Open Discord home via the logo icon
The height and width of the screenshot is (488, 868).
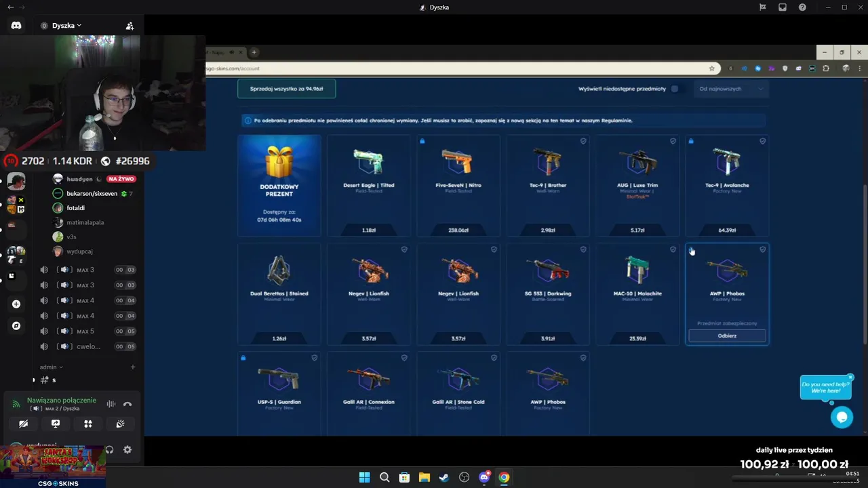(16, 26)
